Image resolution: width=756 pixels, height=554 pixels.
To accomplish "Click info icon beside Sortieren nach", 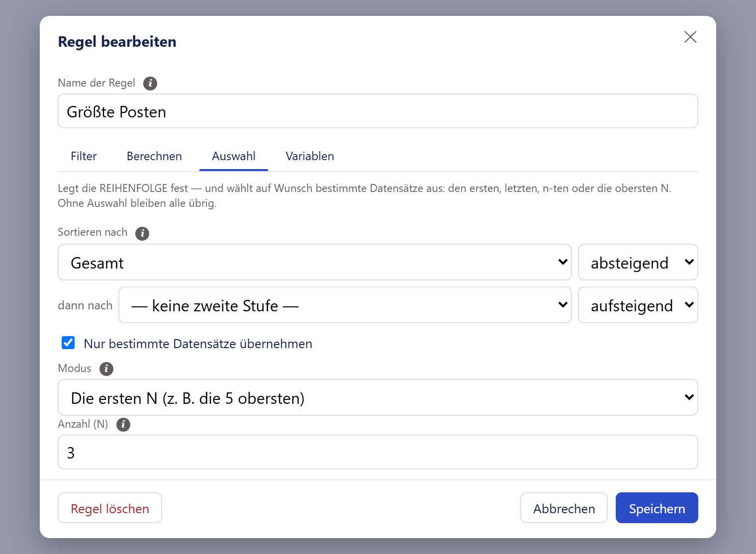I will (x=142, y=233).
